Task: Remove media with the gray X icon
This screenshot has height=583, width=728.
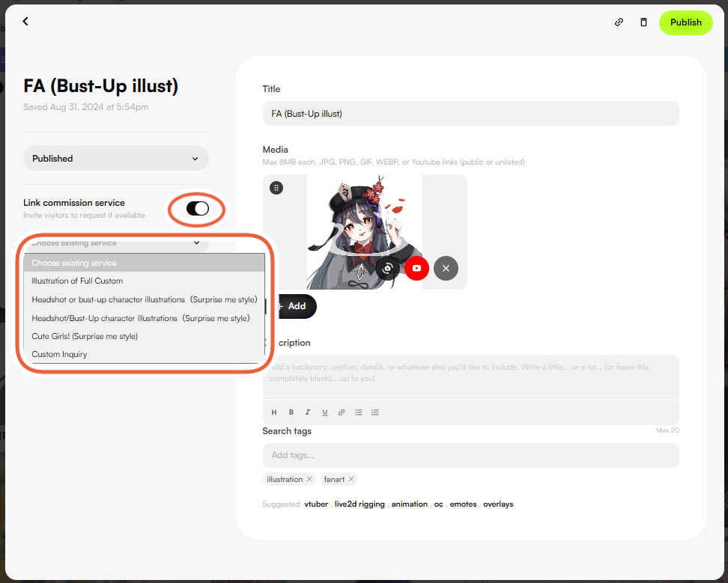Action: [446, 268]
